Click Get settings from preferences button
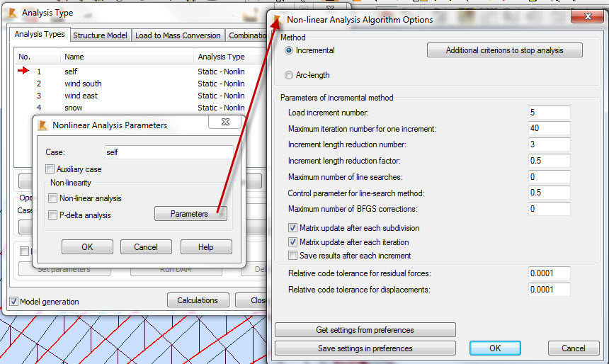The image size is (609, 364). point(365,330)
